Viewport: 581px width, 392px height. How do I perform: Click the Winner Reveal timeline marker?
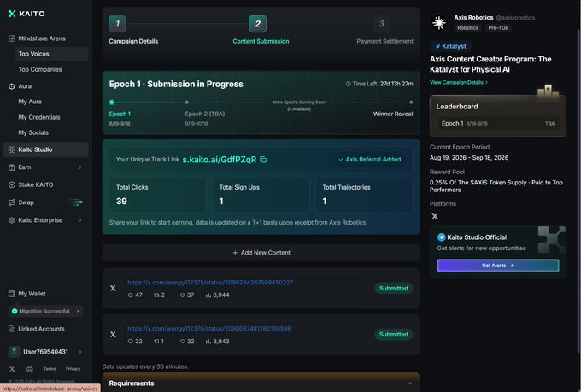(x=411, y=102)
